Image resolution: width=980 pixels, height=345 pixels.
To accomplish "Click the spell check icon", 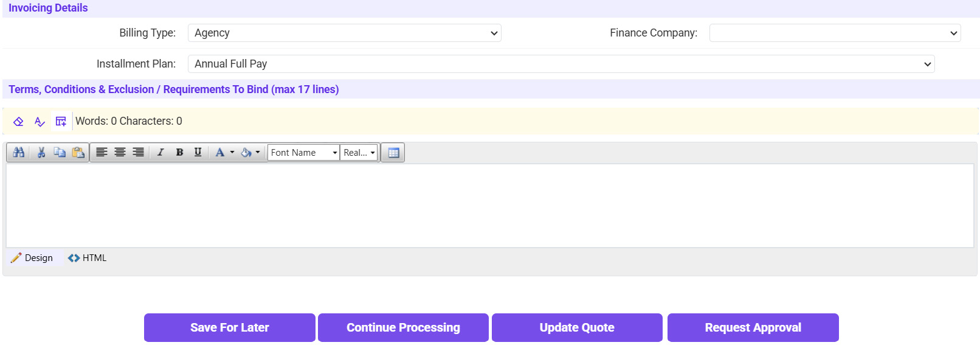I will [x=40, y=122].
